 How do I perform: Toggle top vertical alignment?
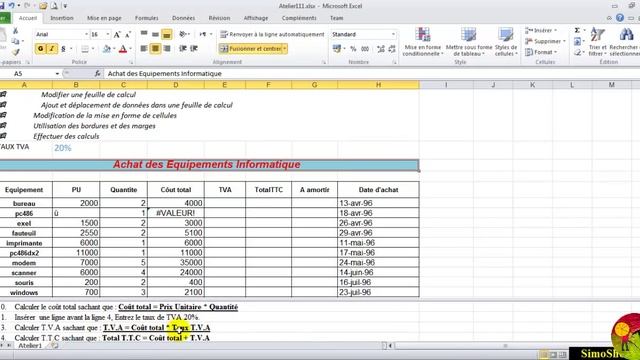144,34
